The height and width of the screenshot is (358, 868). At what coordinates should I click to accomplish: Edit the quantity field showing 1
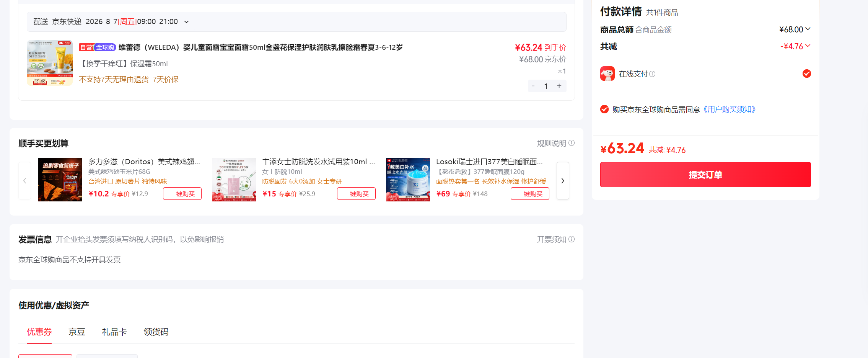tap(546, 86)
